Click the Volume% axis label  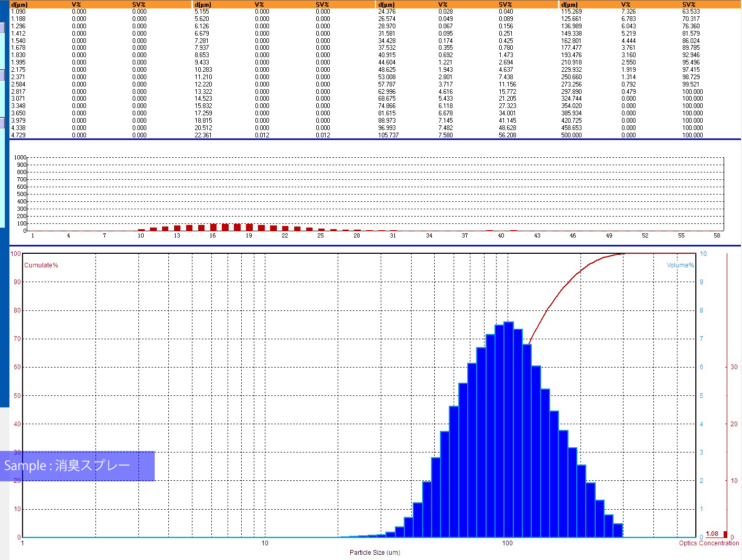[680, 265]
